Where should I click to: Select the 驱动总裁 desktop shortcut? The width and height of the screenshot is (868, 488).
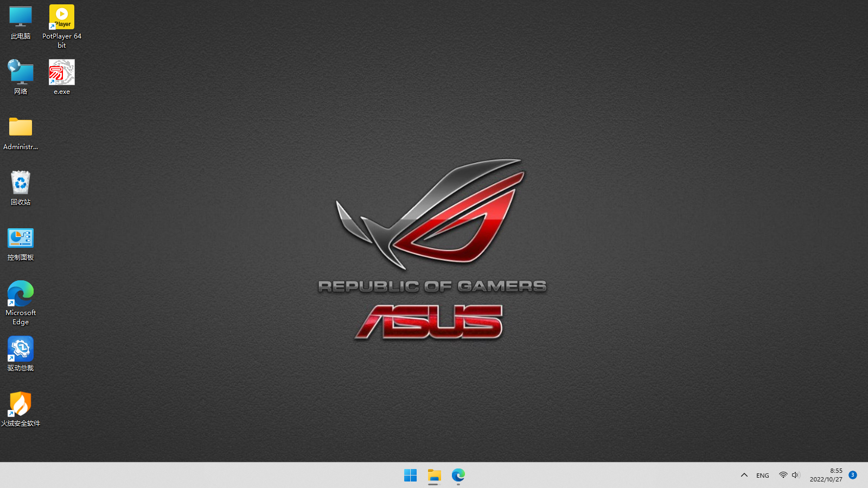point(21,354)
